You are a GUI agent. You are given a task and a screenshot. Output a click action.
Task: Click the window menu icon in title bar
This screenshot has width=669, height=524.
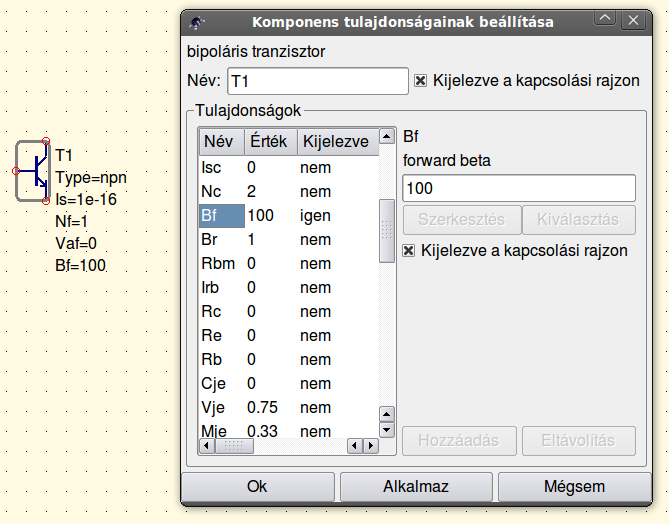click(198, 21)
